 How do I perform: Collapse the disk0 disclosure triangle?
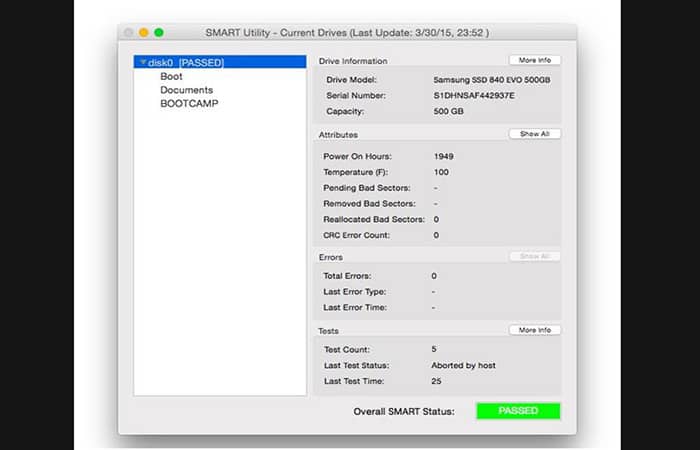tap(143, 62)
